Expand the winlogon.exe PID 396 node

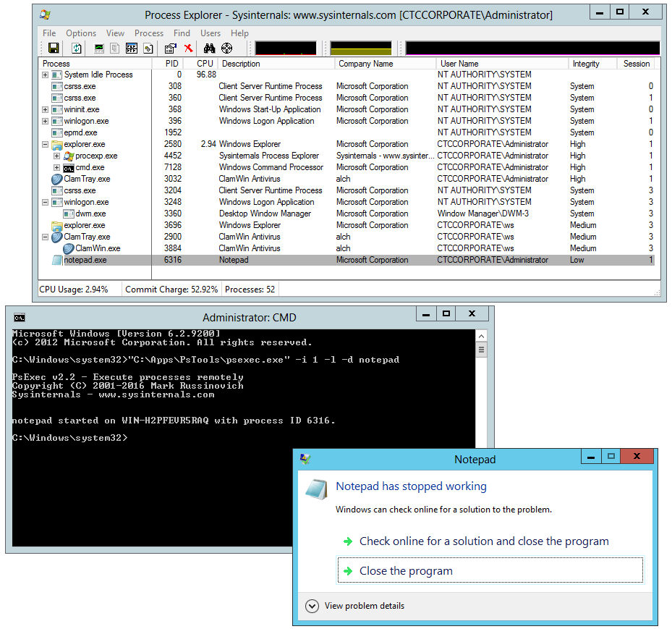[45, 122]
